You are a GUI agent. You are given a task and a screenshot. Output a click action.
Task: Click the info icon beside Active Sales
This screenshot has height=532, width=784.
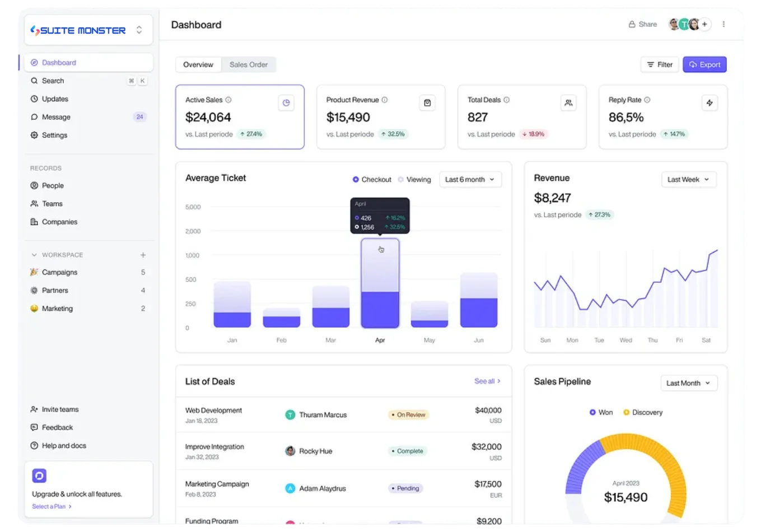(x=228, y=100)
